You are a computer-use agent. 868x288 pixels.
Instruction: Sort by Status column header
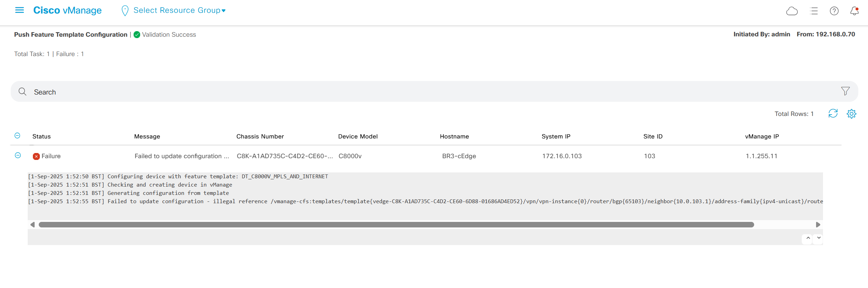point(42,136)
